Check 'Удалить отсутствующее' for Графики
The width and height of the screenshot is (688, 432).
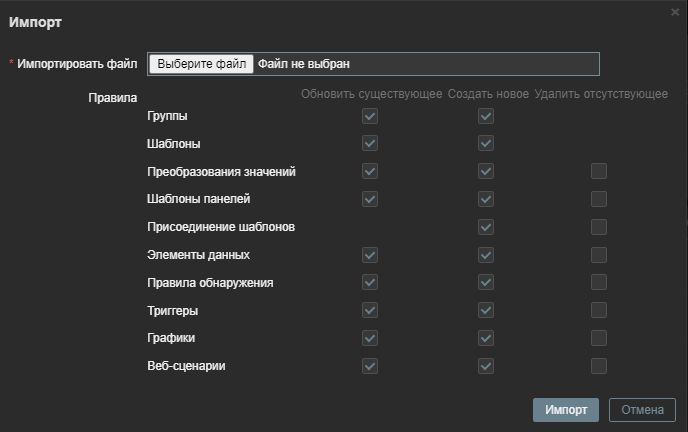coord(598,338)
